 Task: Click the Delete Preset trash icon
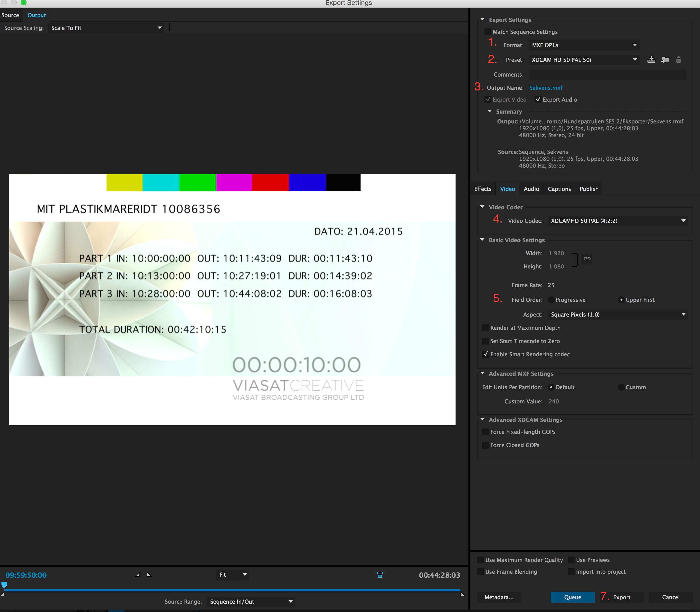678,60
